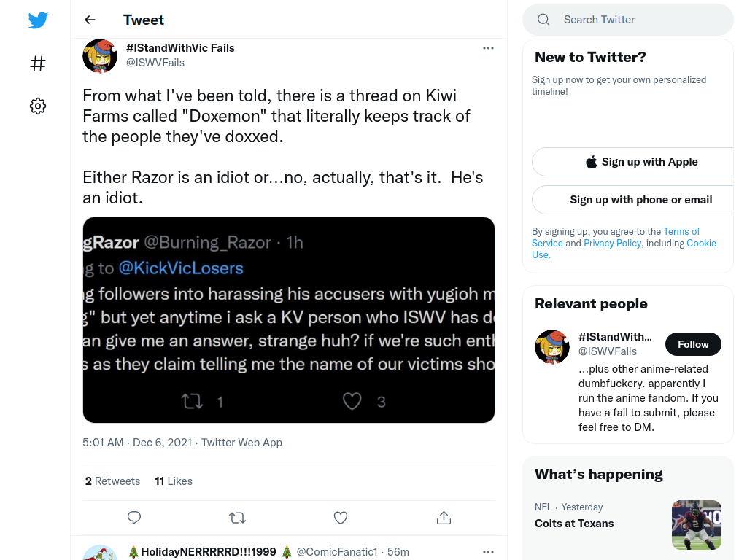Click the Search Twitter input field
The width and height of the screenshot is (747, 560).
[628, 20]
